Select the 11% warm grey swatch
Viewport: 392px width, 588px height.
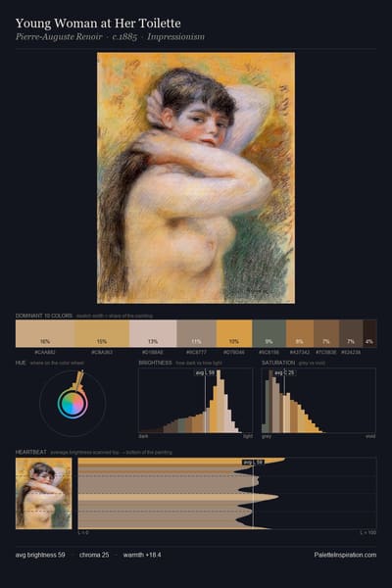point(197,333)
